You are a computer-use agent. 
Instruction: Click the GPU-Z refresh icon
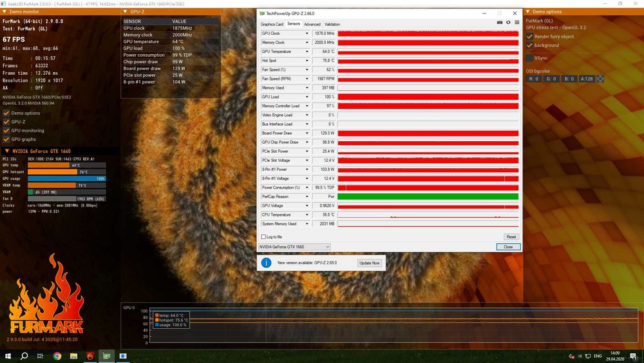coord(508,23)
